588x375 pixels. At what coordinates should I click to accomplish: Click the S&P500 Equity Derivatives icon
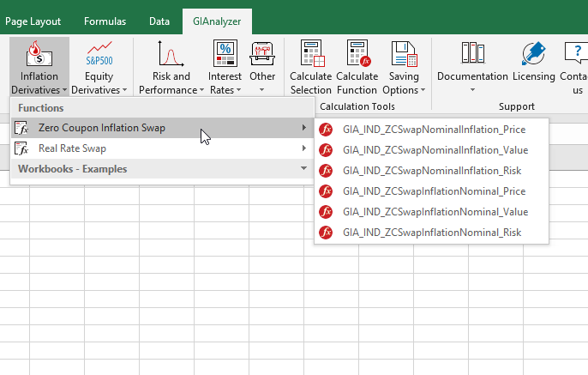(x=99, y=54)
